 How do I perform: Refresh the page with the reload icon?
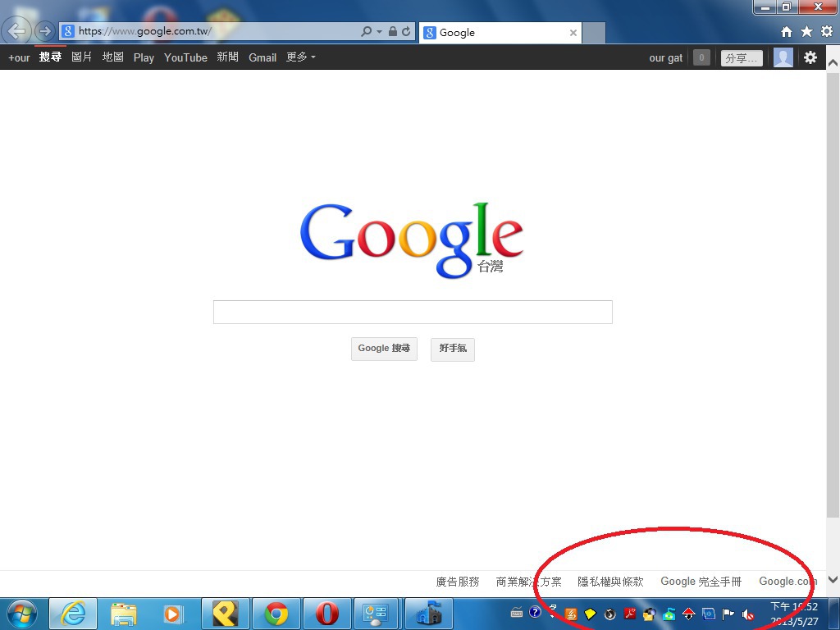(406, 32)
